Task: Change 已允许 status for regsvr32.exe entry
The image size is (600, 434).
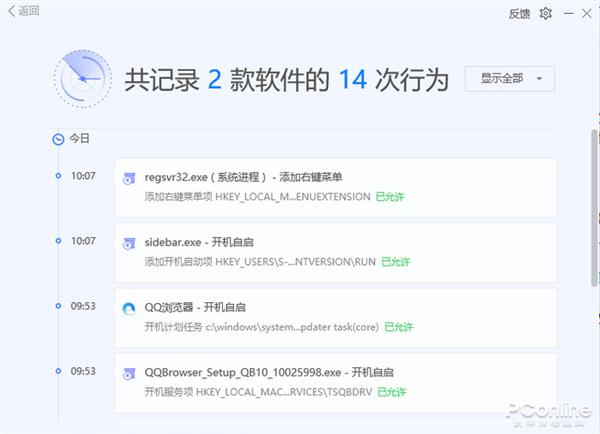Action: [391, 197]
